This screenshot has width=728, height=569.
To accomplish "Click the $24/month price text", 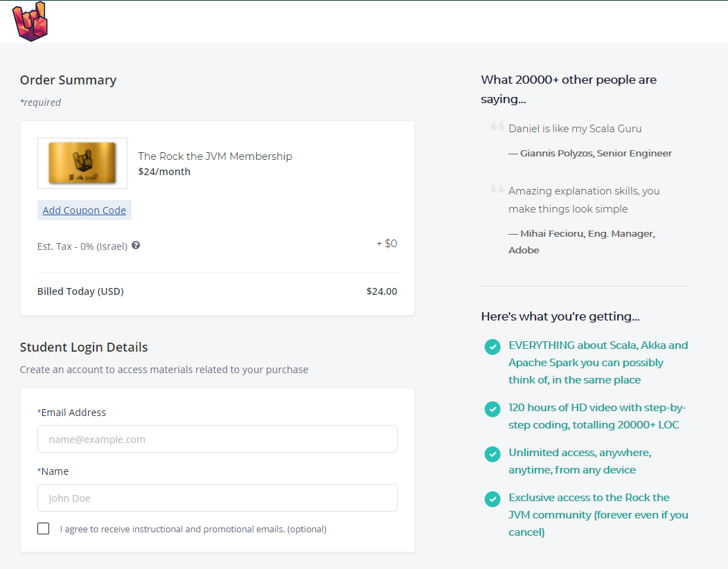I will [x=164, y=172].
